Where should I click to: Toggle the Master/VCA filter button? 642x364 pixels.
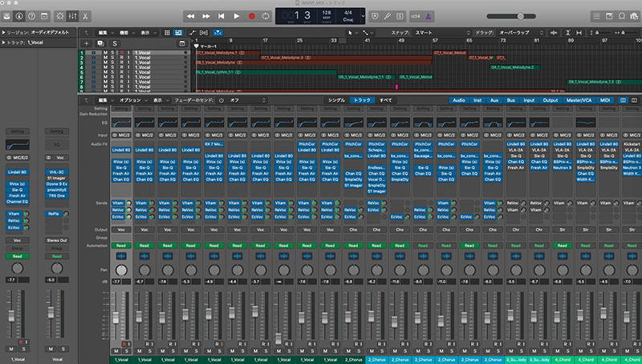[x=579, y=100]
